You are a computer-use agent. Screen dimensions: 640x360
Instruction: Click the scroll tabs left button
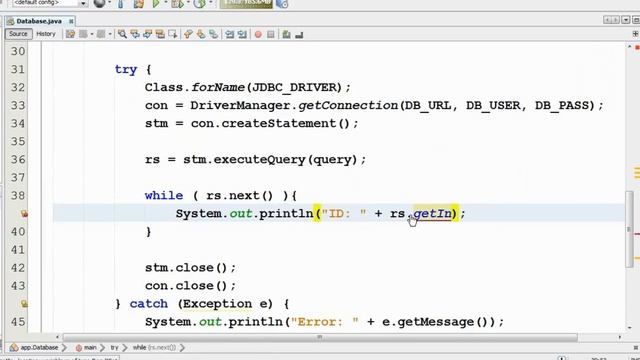click(x=607, y=20)
